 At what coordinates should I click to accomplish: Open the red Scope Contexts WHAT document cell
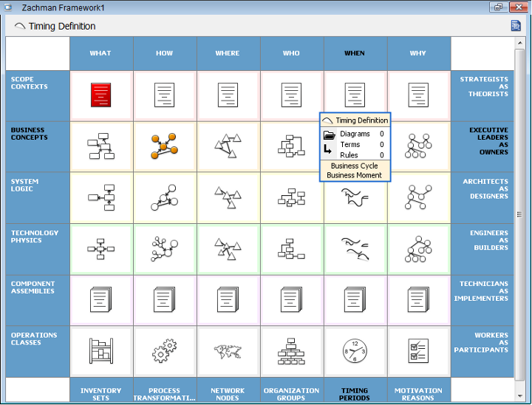[100, 95]
